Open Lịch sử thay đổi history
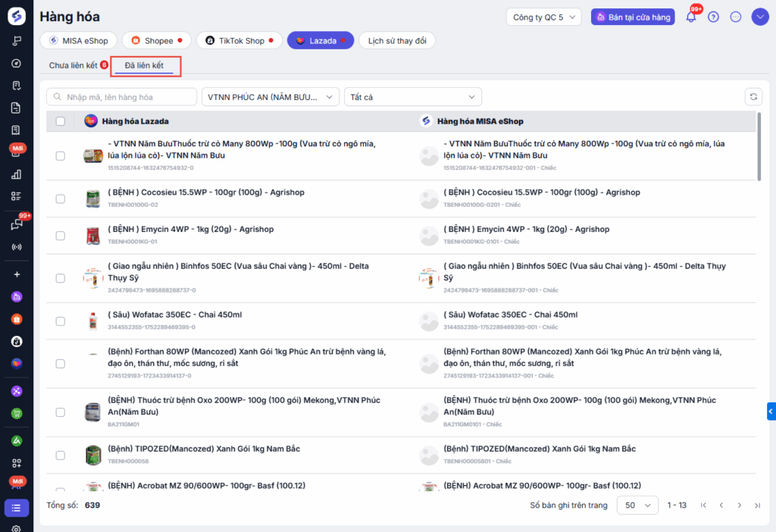 [397, 41]
